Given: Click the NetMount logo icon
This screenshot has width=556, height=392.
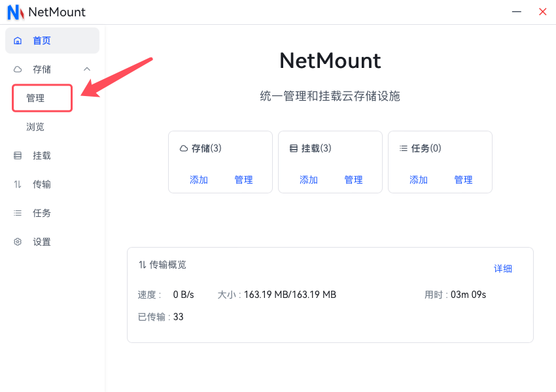Looking at the screenshot, I should pos(16,12).
